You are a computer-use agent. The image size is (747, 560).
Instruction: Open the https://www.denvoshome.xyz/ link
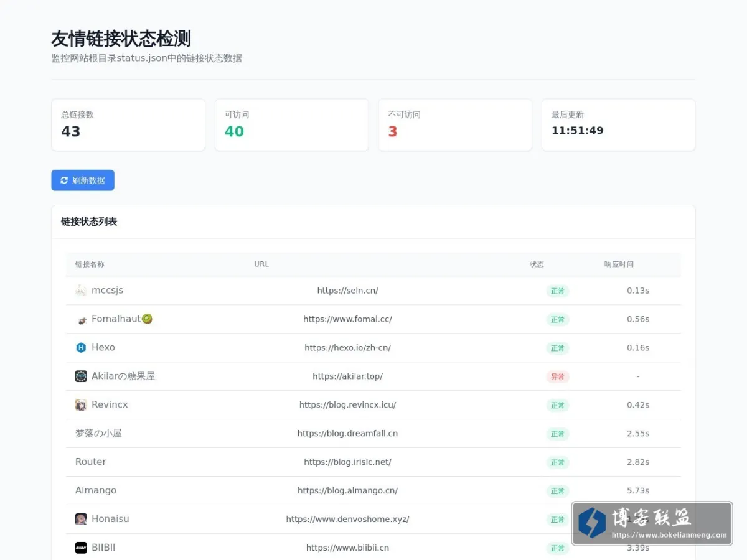(x=347, y=520)
